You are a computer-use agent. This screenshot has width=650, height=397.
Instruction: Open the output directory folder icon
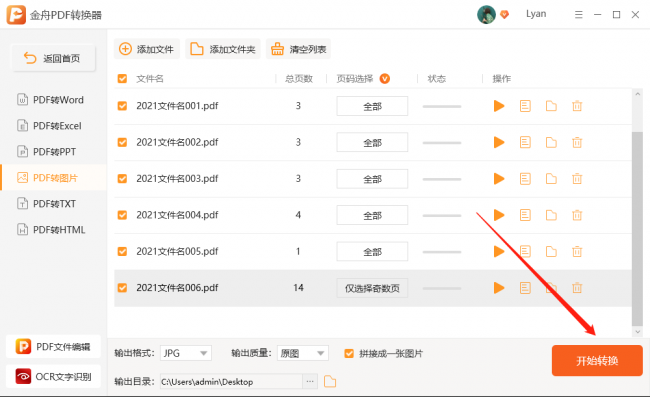click(x=330, y=381)
